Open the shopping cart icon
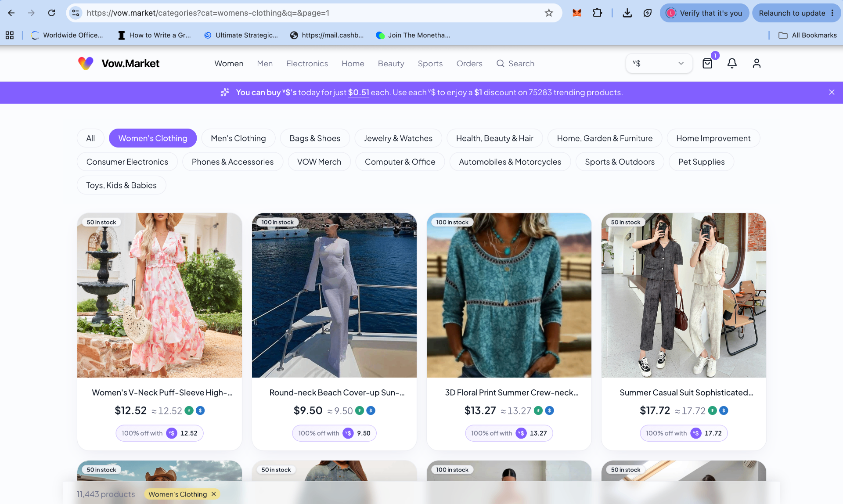Viewport: 843px width, 504px height. coord(707,64)
